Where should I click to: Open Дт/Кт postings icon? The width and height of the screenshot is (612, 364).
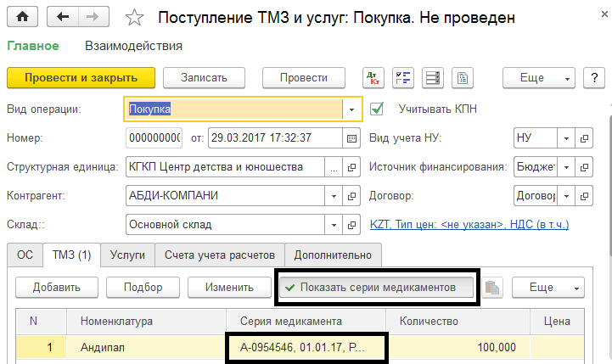[373, 78]
